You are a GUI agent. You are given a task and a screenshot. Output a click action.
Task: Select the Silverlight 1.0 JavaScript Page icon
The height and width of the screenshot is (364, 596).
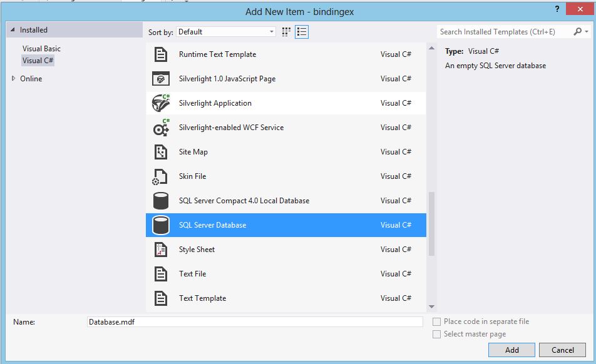(x=161, y=79)
